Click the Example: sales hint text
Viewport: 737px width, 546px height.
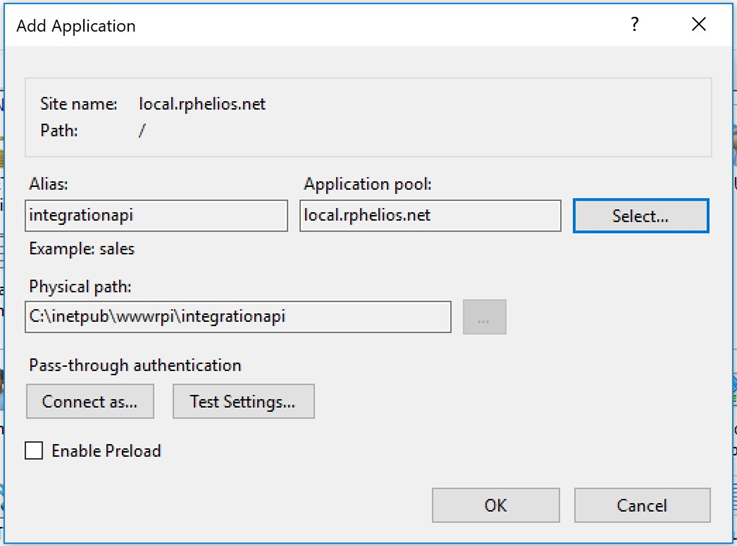[81, 248]
